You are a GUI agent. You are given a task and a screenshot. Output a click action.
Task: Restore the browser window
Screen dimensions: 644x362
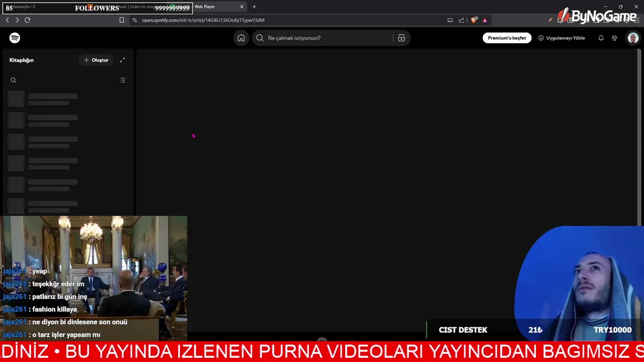point(620,7)
